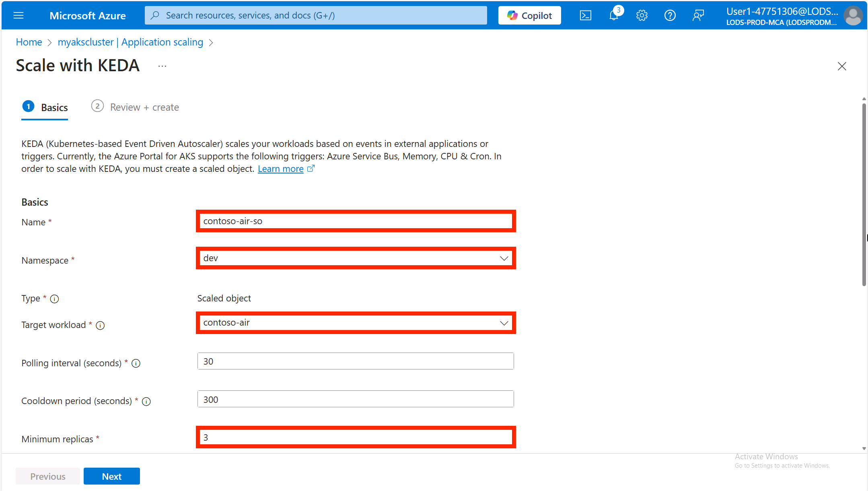Screen dimensions: 868x491
Task: Click the Name field containing contoso-air-so
Action: [x=356, y=221]
